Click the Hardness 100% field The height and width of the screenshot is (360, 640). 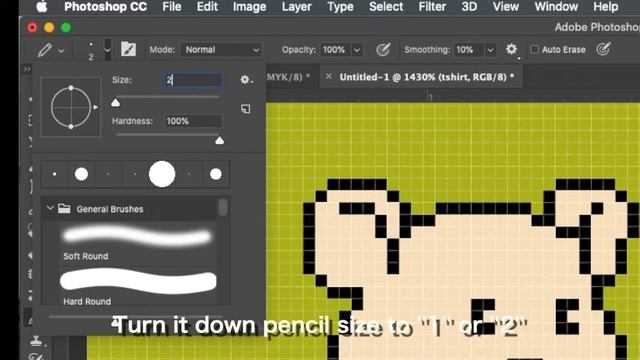193,121
